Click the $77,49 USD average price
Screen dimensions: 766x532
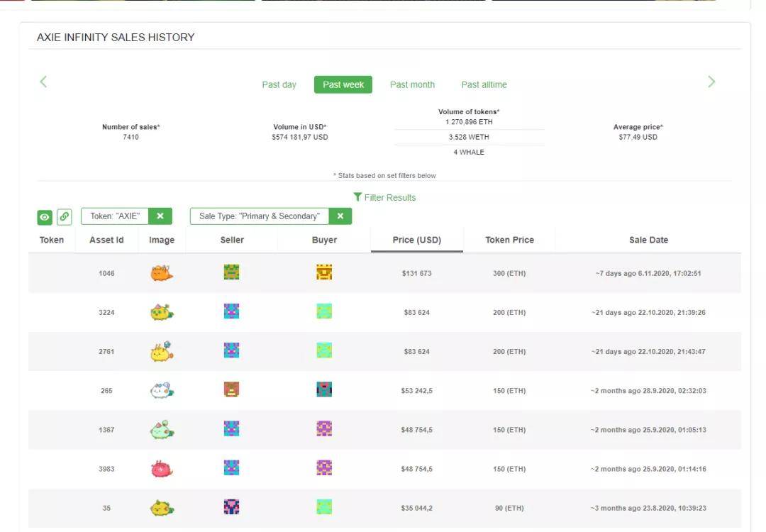[x=638, y=138]
